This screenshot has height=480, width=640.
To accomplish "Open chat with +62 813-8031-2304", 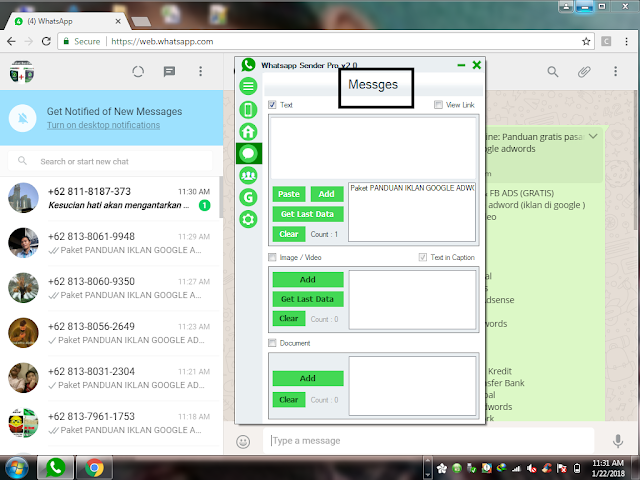I will pos(110,378).
